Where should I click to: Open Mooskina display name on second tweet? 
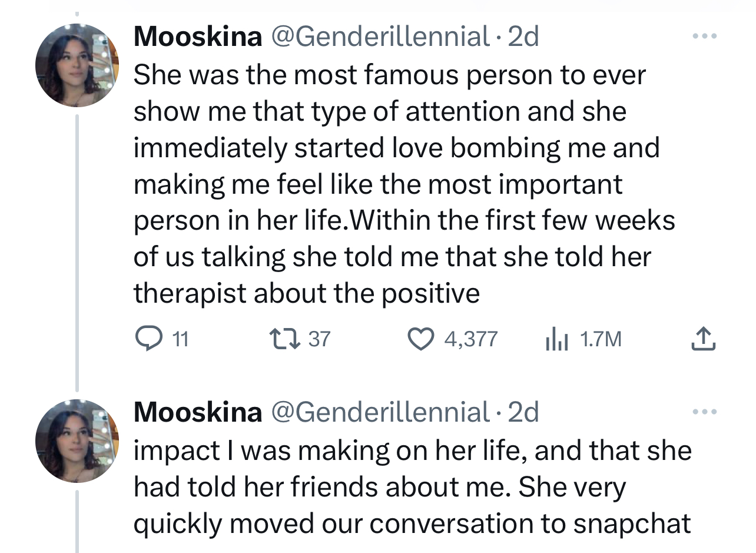click(x=198, y=412)
